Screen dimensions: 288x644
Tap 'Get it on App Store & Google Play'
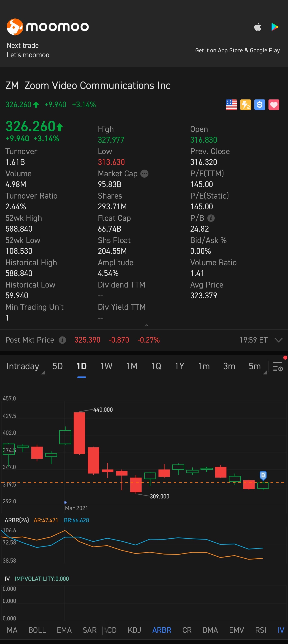pos(237,50)
